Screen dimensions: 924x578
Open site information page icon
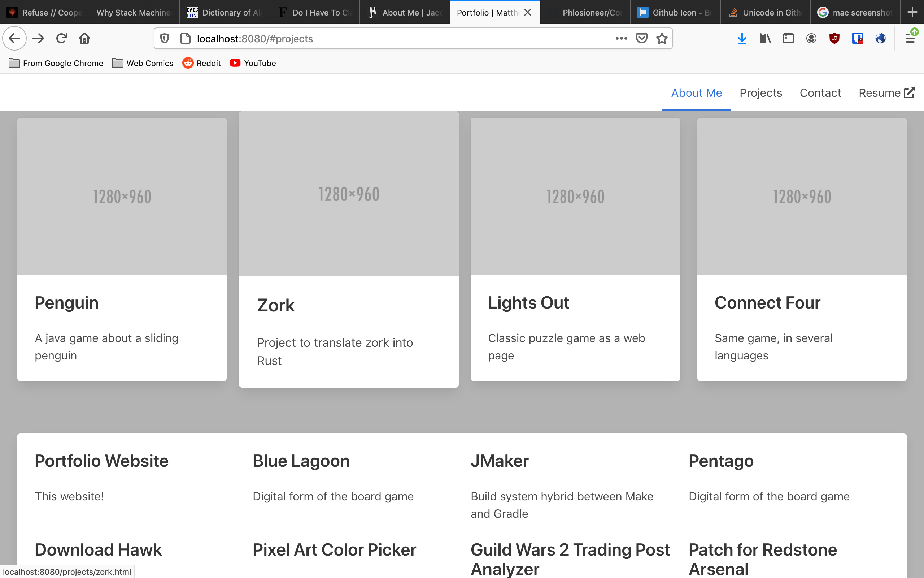186,39
